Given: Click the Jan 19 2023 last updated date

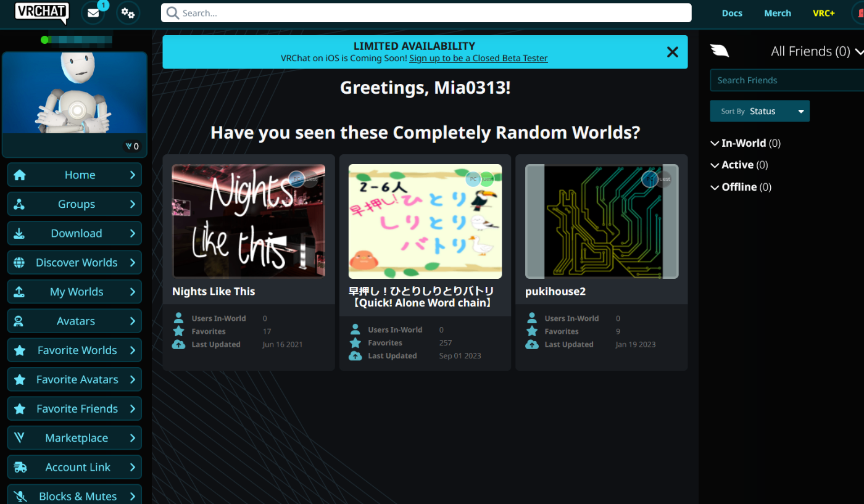Looking at the screenshot, I should coord(636,345).
